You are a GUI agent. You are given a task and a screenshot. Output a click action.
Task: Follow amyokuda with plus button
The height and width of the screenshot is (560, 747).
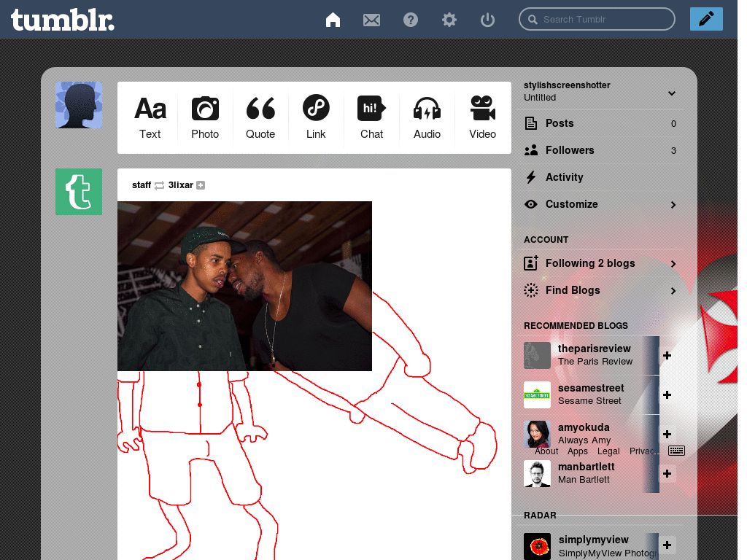pos(667,434)
